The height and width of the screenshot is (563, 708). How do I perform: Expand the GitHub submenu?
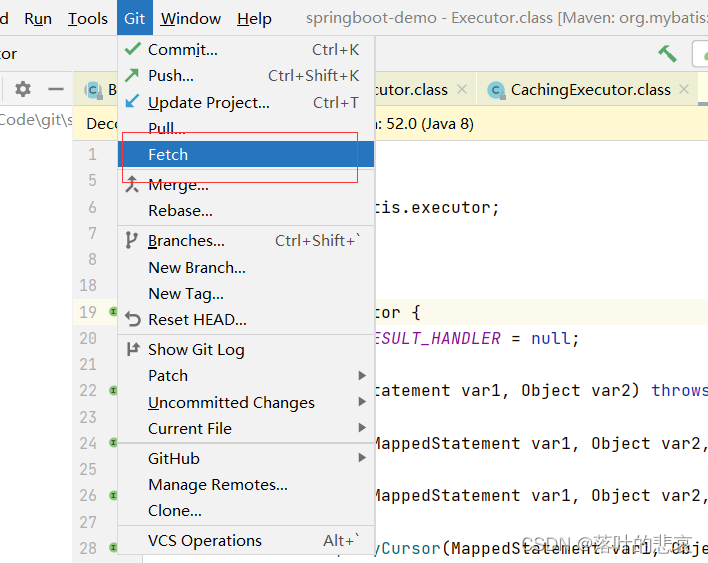(246, 458)
